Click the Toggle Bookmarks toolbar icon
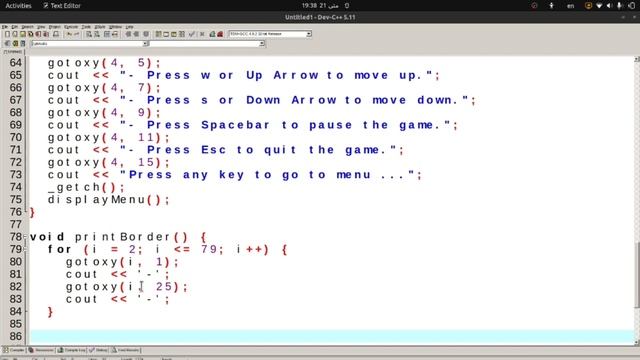 [x=15, y=43]
